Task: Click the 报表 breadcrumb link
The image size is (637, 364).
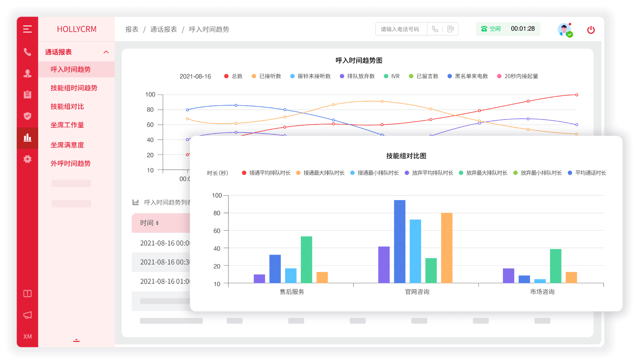Action: click(x=132, y=29)
